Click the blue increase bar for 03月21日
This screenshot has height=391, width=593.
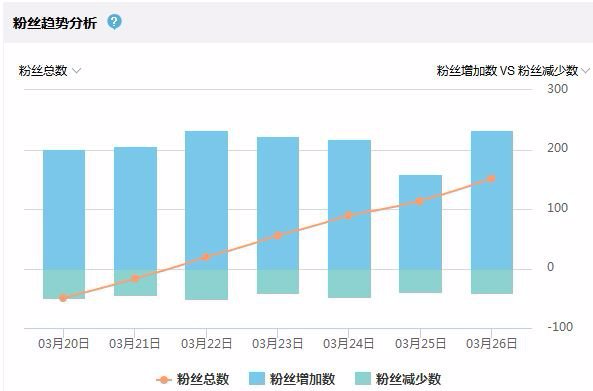tap(135, 208)
